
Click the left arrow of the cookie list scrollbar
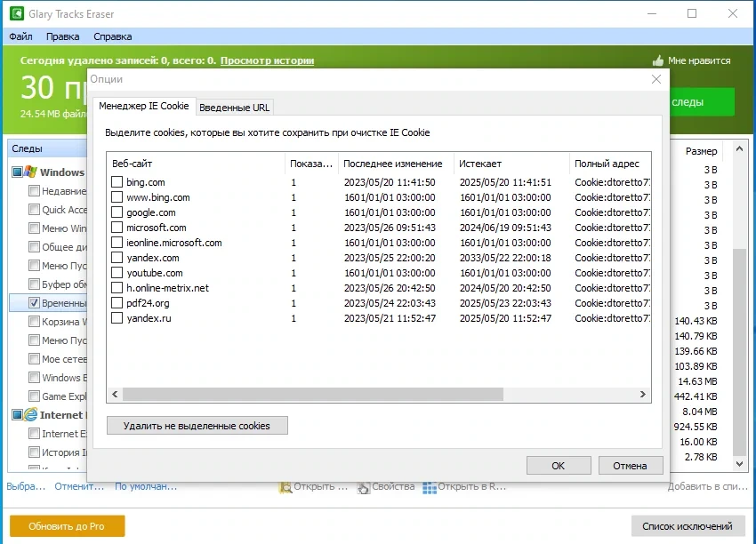[115, 394]
